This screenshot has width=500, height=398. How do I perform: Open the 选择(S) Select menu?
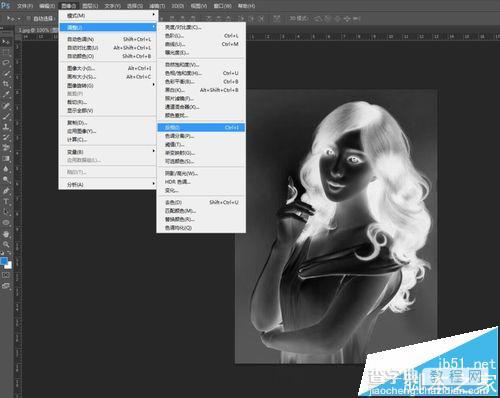pos(135,6)
